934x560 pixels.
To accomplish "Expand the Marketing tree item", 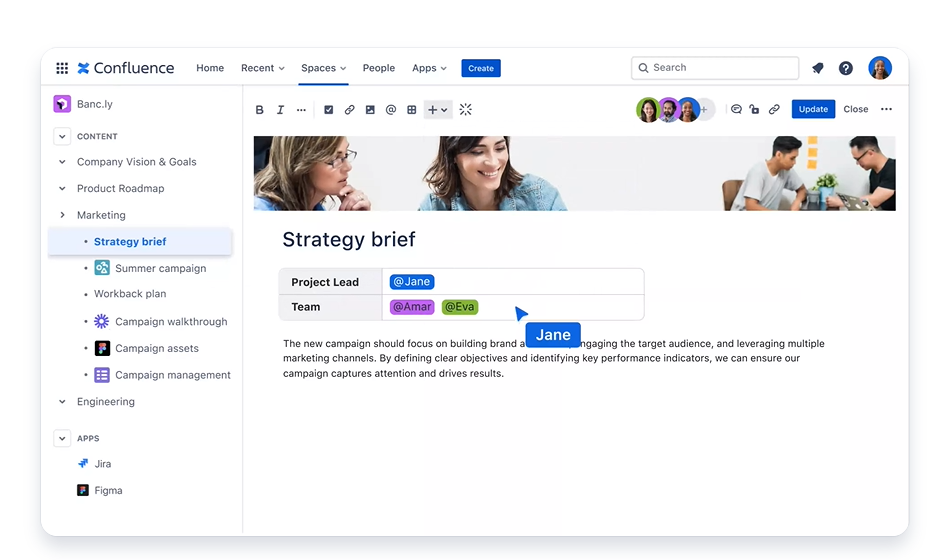I will pyautogui.click(x=62, y=215).
